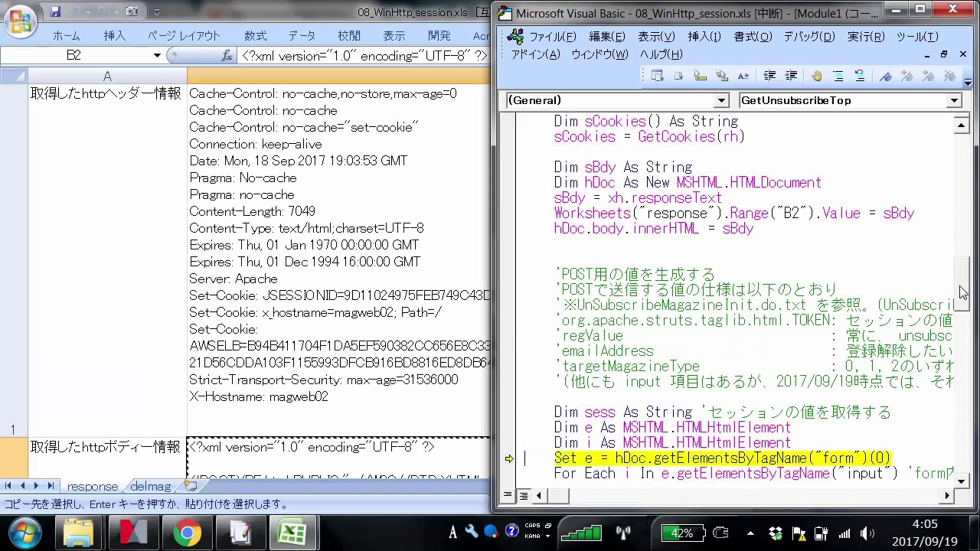Switch to Full Module View button
The image size is (980, 551).
click(523, 496)
